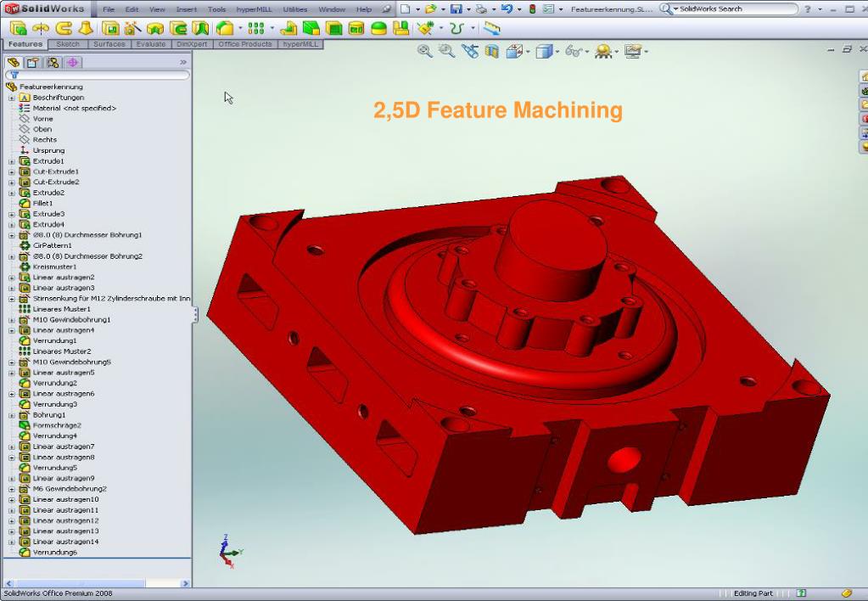Open the Linear Pattern dropdown arrow

pos(272,28)
